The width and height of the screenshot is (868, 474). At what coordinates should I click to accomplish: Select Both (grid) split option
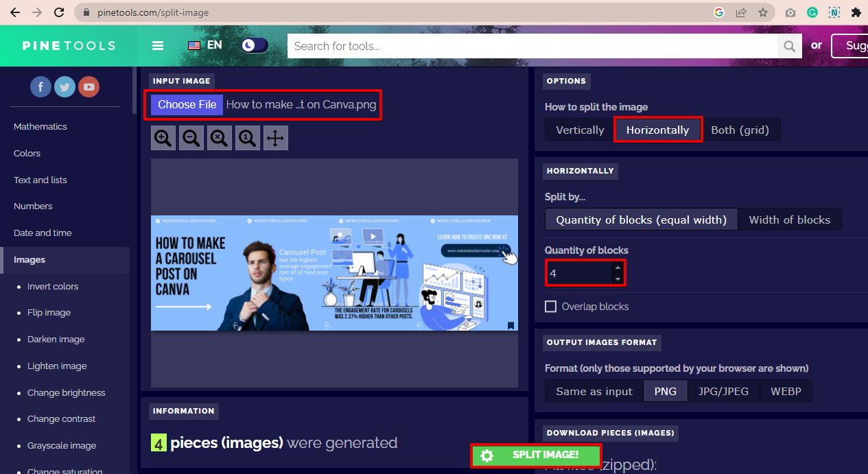tap(740, 130)
